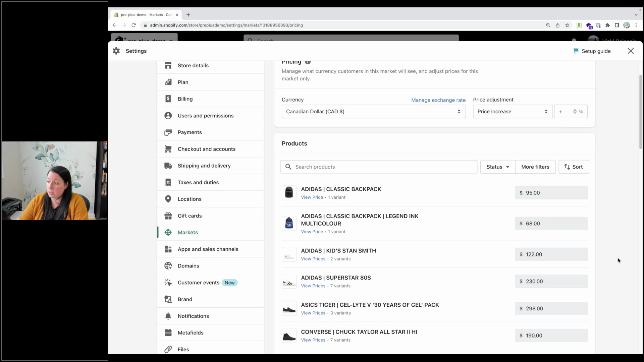Open the browser tab list chevron
The image size is (644, 362).
(x=636, y=15)
